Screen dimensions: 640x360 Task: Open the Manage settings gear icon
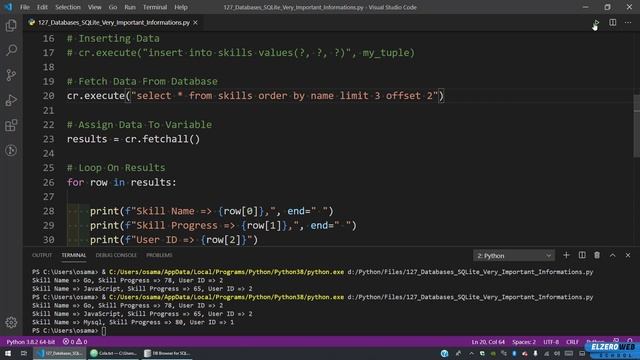[11, 322]
